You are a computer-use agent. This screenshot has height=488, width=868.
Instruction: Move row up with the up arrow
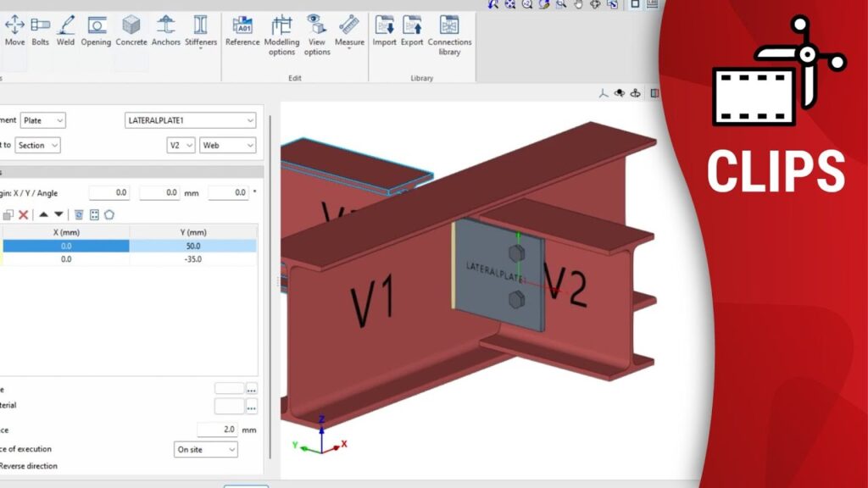44,215
